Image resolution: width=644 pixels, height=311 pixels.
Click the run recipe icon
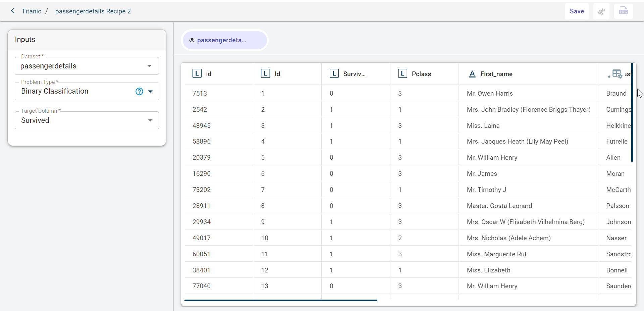[x=601, y=12]
